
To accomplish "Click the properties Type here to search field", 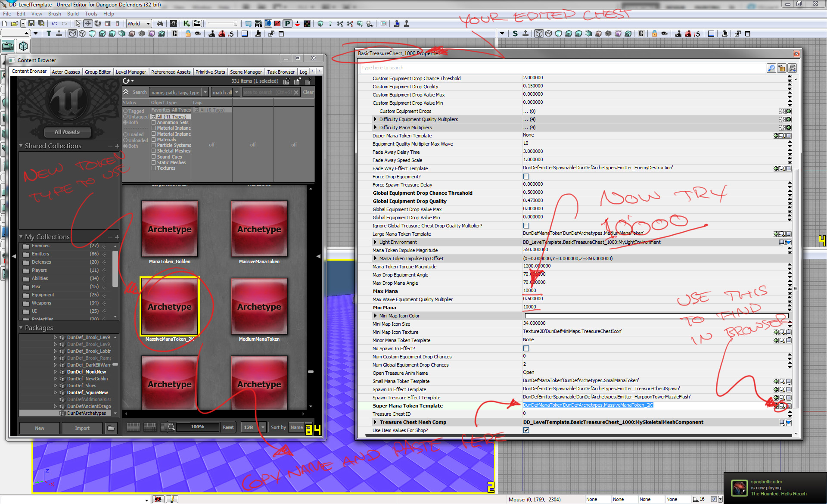I will (x=562, y=68).
